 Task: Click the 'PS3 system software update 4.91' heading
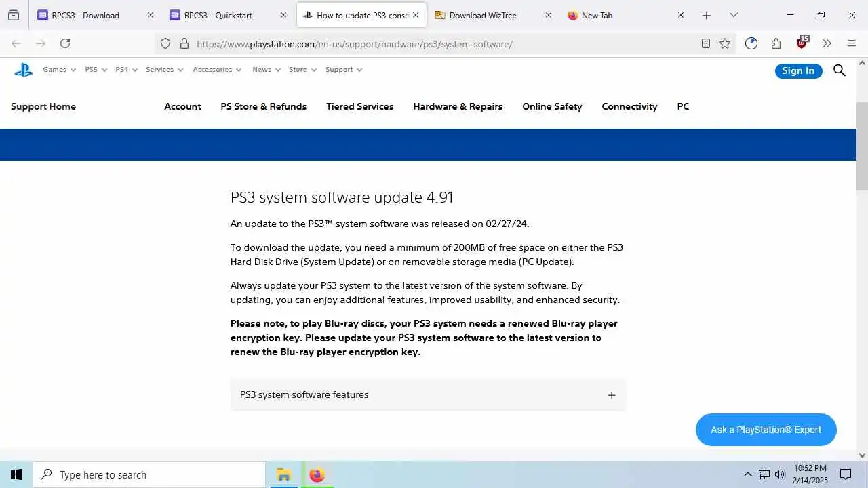click(x=342, y=197)
